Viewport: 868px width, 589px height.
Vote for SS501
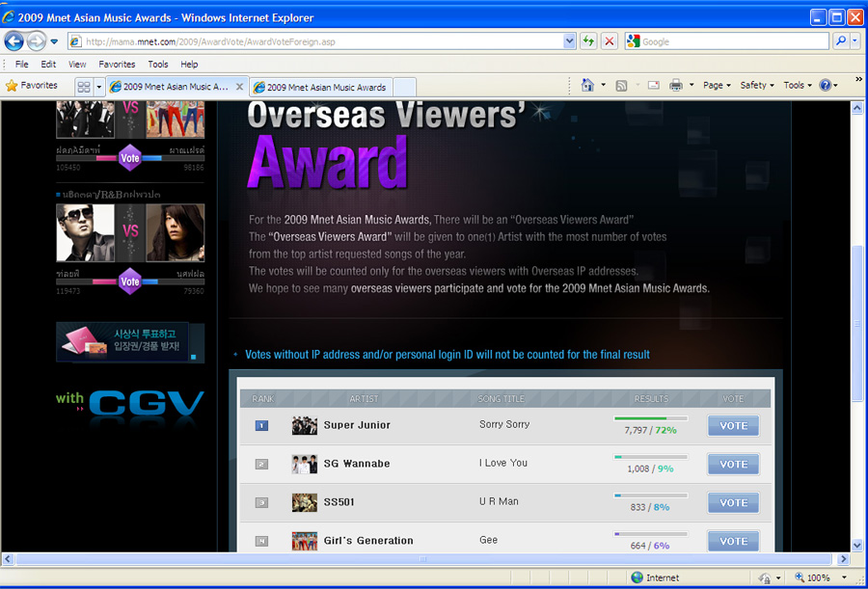point(734,502)
